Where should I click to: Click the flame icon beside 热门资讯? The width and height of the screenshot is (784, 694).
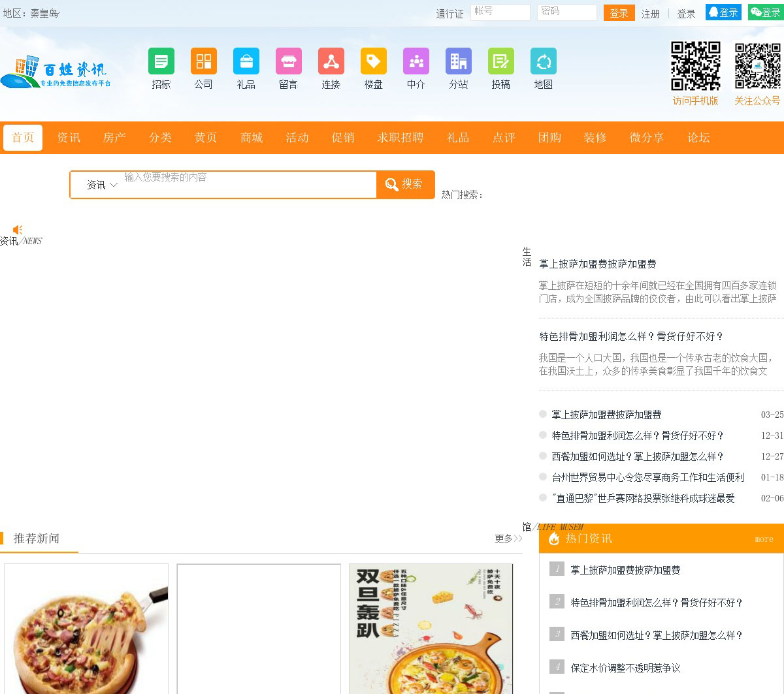pyautogui.click(x=554, y=539)
